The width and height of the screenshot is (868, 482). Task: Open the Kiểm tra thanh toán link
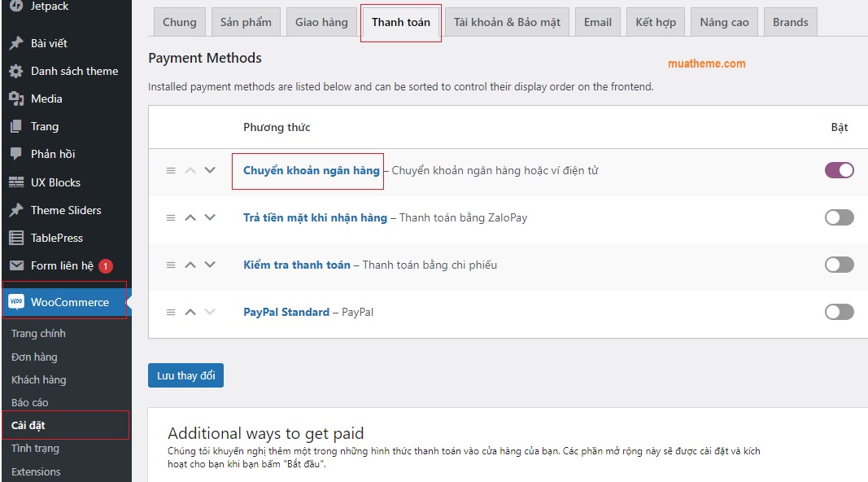coord(297,265)
